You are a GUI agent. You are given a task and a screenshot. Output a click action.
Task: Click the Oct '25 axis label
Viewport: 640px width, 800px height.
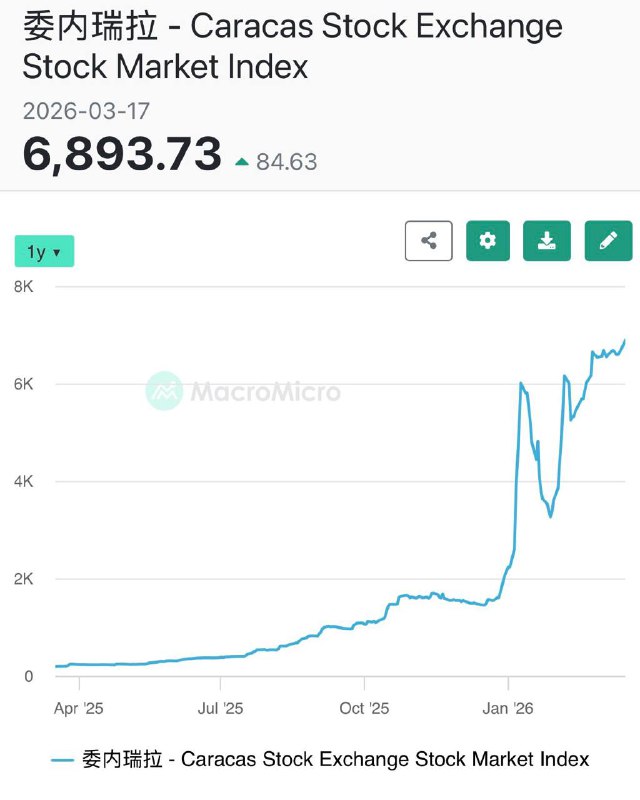365,709
